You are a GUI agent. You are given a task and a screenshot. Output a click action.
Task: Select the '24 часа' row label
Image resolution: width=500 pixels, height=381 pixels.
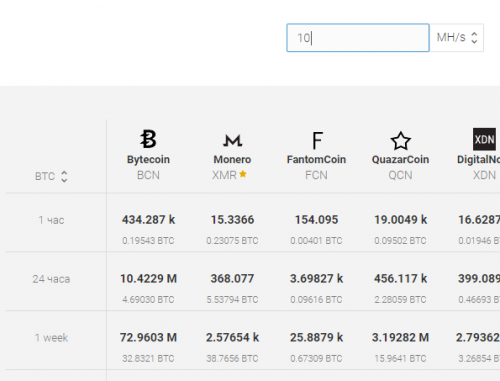51,279
